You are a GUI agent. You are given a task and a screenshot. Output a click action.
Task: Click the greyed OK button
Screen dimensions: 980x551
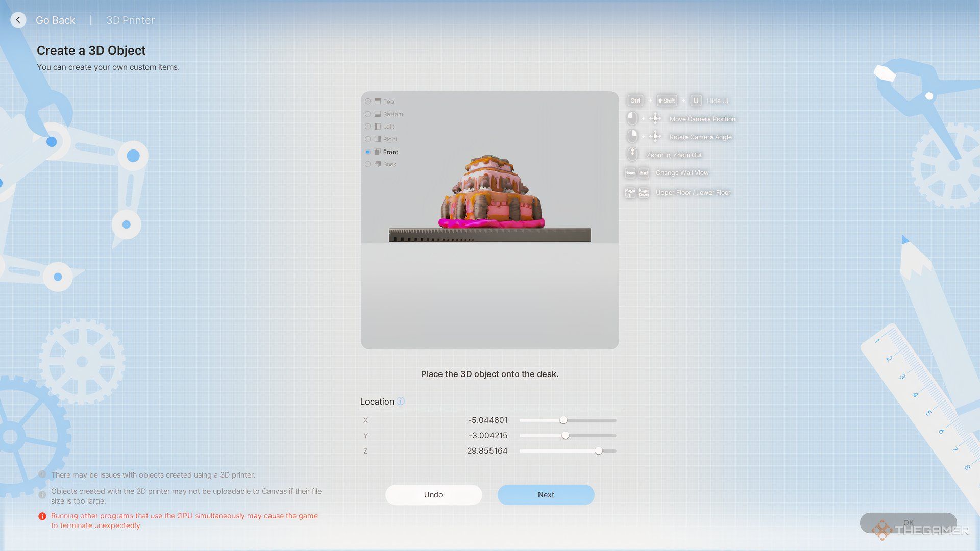tap(908, 522)
